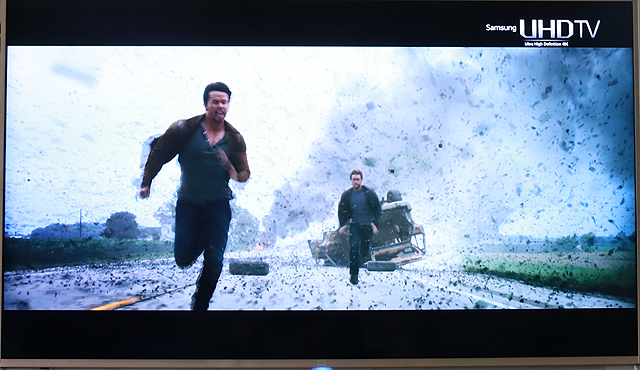Click the utility pole on the horizon
The height and width of the screenshot is (370, 640).
coord(80,223)
